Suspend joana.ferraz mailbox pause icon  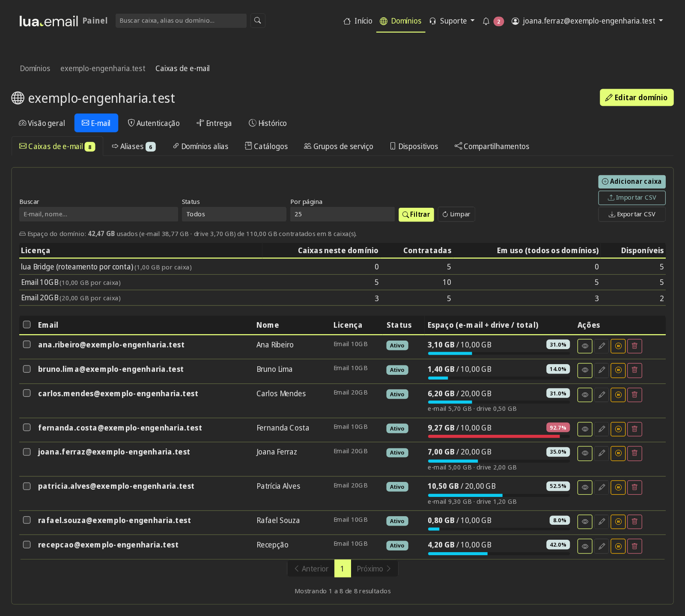pyautogui.click(x=618, y=453)
